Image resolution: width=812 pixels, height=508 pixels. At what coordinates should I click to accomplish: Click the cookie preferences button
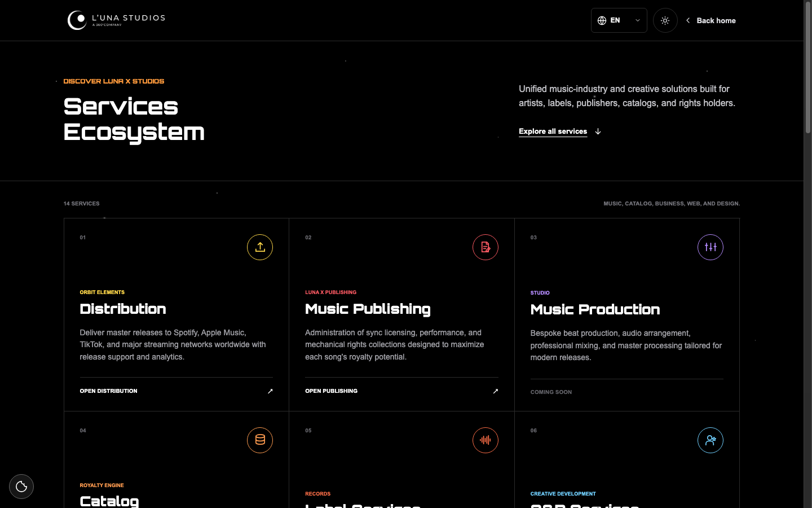click(x=21, y=487)
